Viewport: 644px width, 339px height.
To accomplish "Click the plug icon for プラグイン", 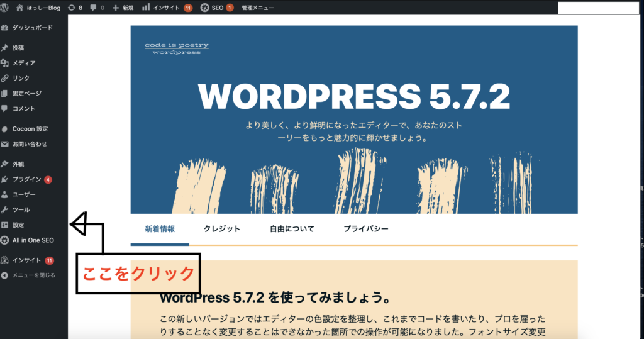I will (x=4, y=179).
